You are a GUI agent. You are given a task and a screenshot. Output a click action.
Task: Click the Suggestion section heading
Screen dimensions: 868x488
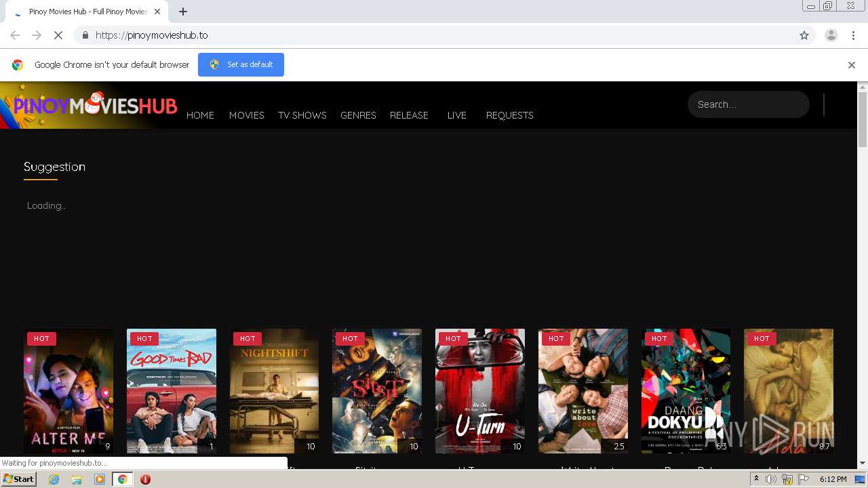tap(54, 167)
